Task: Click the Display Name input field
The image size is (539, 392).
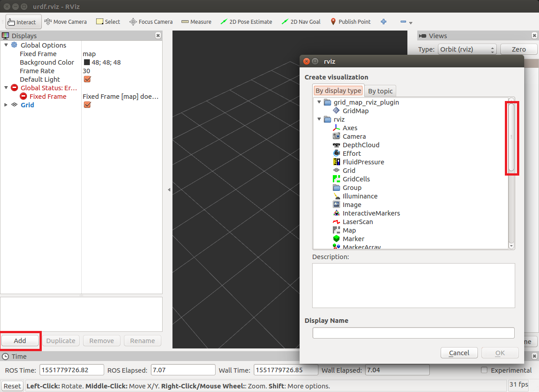Action: point(413,333)
